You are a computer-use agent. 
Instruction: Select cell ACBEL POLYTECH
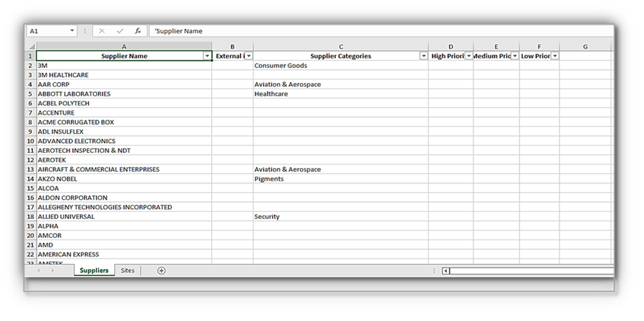[124, 103]
